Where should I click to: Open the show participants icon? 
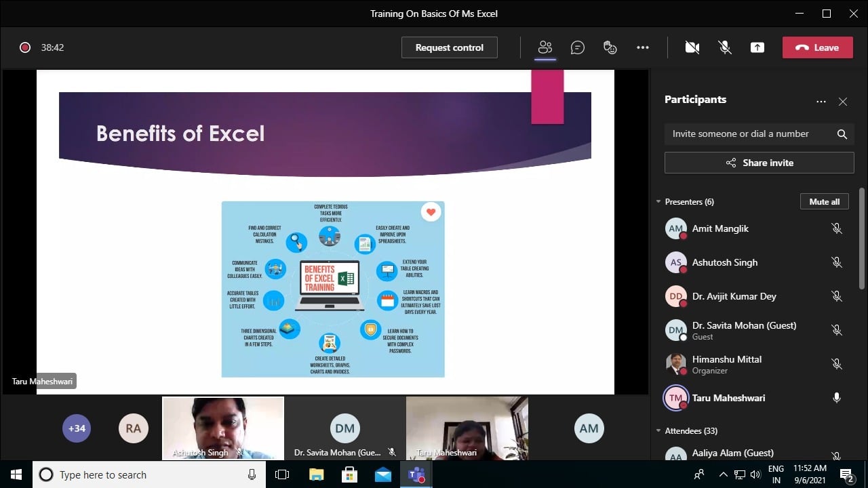point(545,47)
